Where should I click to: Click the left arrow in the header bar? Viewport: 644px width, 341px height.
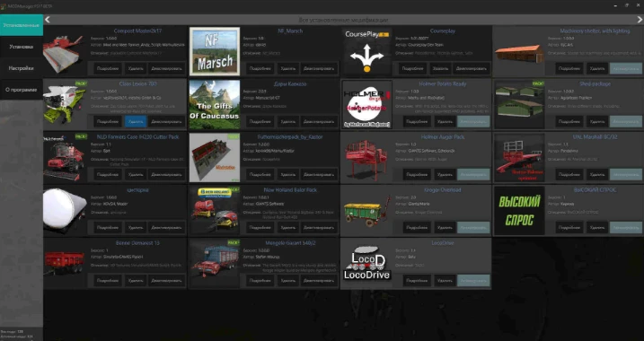(x=48, y=20)
